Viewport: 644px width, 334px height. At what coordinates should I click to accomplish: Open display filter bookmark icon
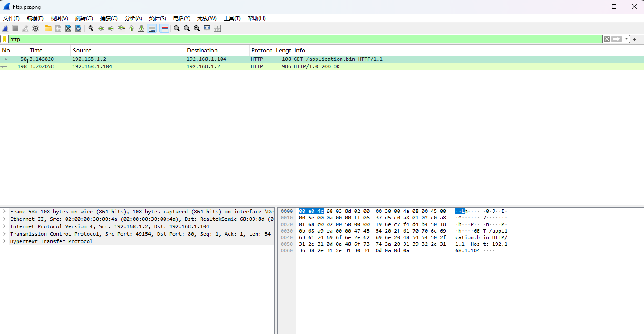coord(4,39)
